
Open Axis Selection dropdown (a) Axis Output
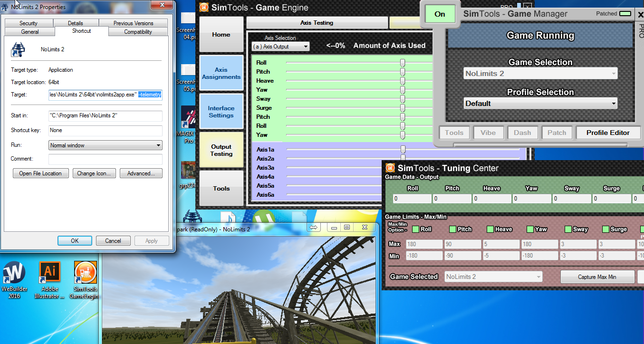coord(280,47)
